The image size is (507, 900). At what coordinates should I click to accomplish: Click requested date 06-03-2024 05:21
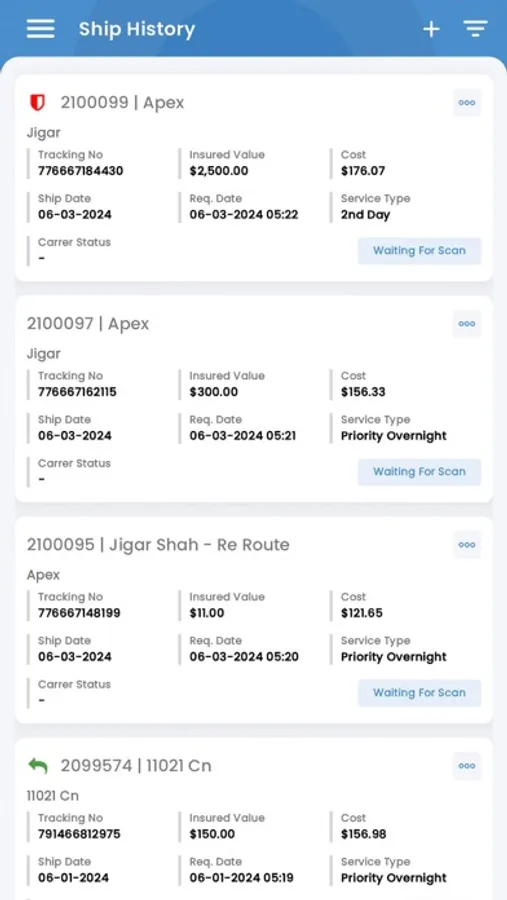(x=243, y=436)
